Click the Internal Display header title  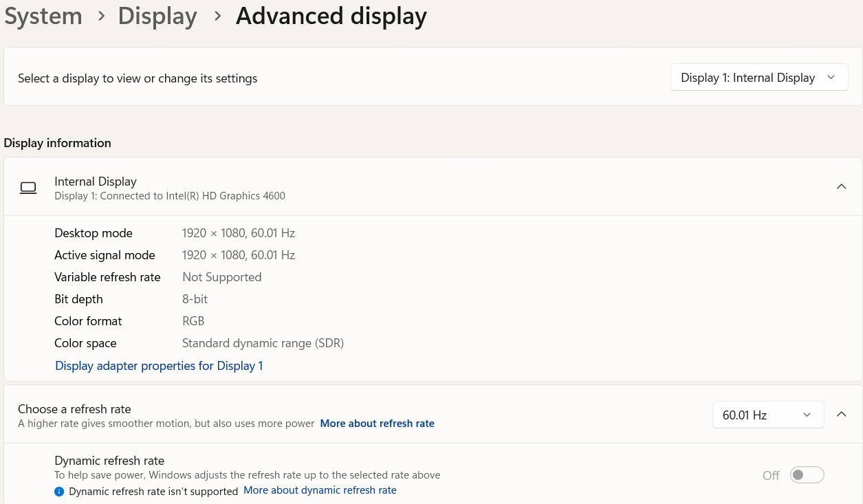(x=96, y=182)
